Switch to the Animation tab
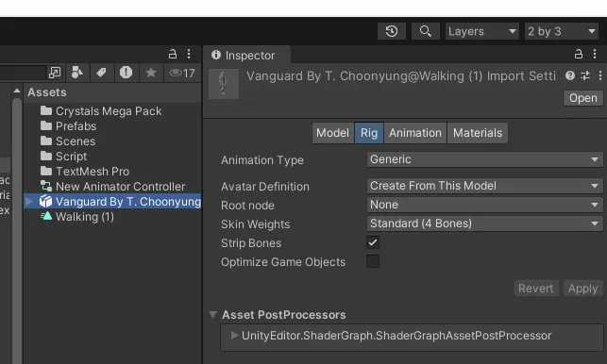Screen dimensions: 607x364 415,133
